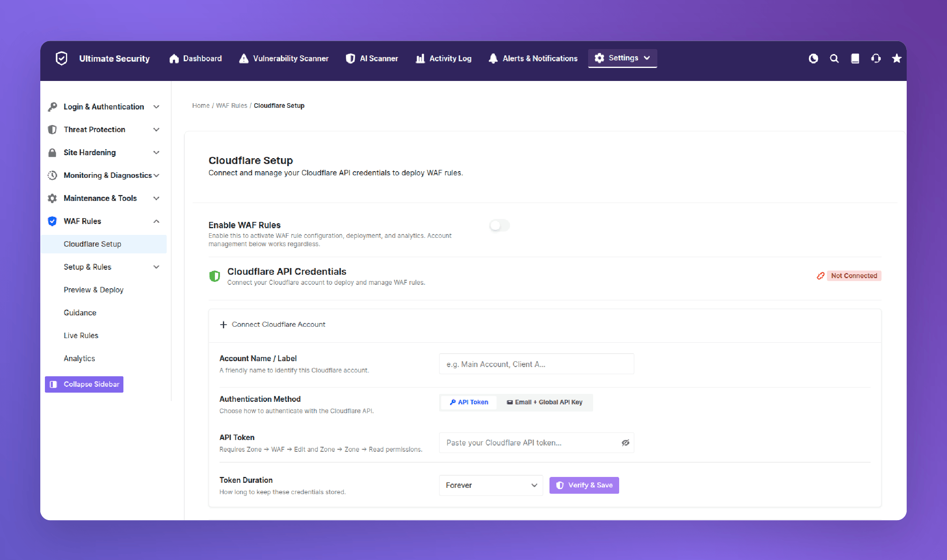Image resolution: width=947 pixels, height=560 pixels.
Task: Click the Ultimate Security shield logo
Action: tap(62, 58)
